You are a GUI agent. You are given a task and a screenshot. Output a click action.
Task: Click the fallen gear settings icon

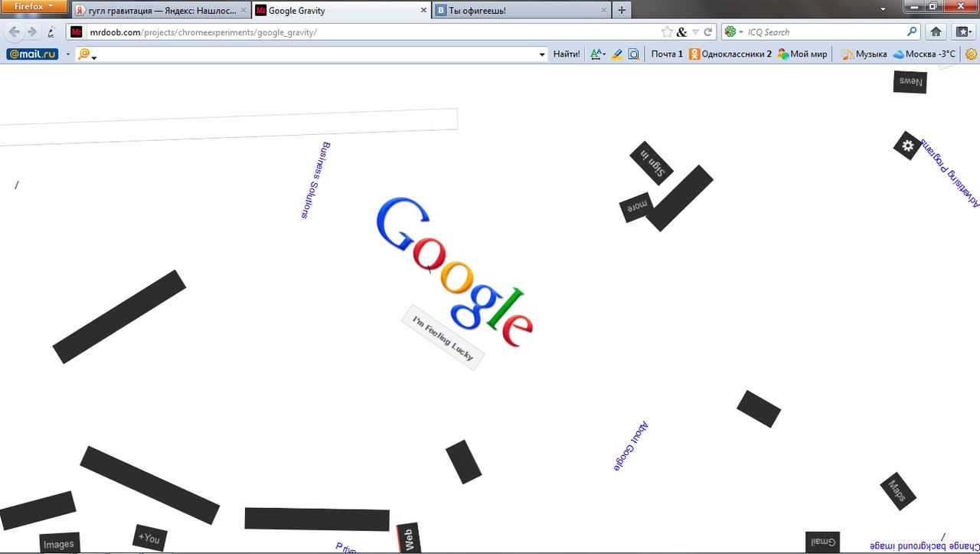pyautogui.click(x=907, y=146)
